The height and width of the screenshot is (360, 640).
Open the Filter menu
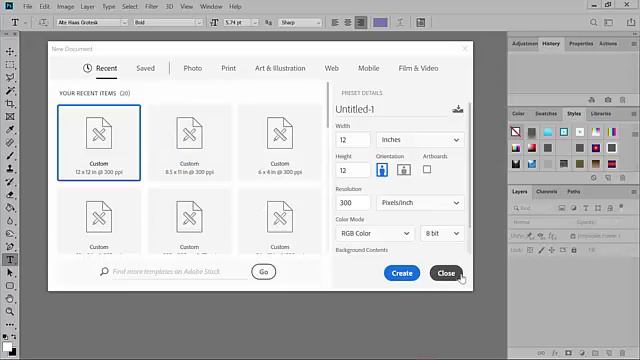pyautogui.click(x=151, y=7)
